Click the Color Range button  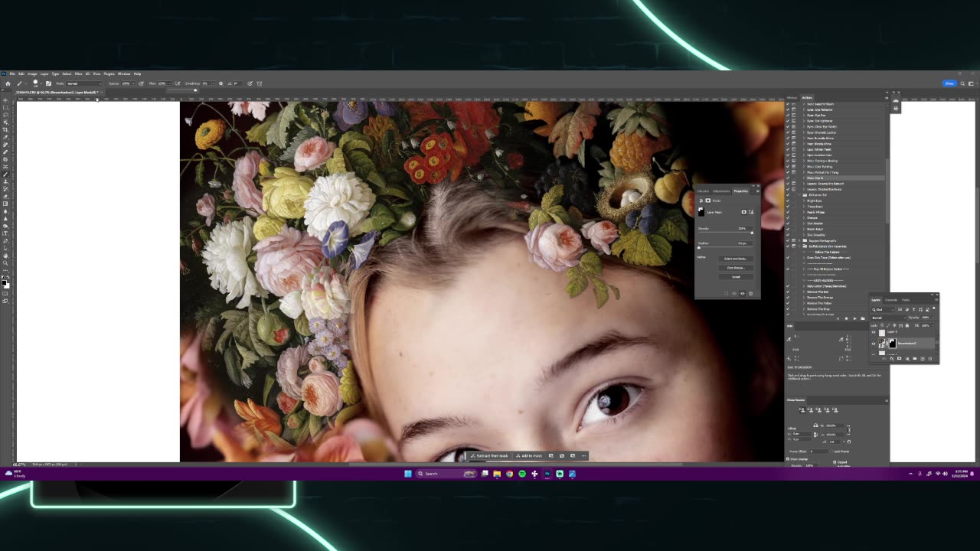click(736, 268)
